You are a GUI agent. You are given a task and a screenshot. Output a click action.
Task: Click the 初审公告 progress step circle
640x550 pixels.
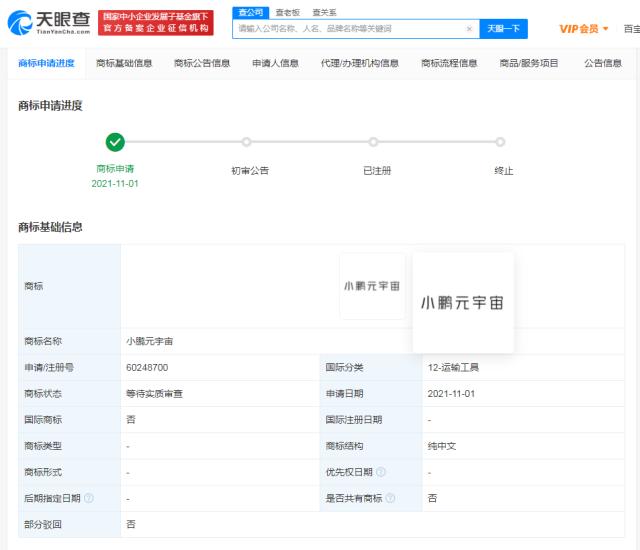coord(247,142)
